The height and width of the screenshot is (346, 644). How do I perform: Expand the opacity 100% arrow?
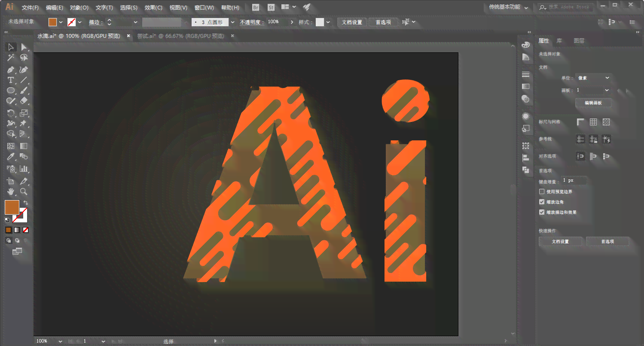tap(292, 22)
